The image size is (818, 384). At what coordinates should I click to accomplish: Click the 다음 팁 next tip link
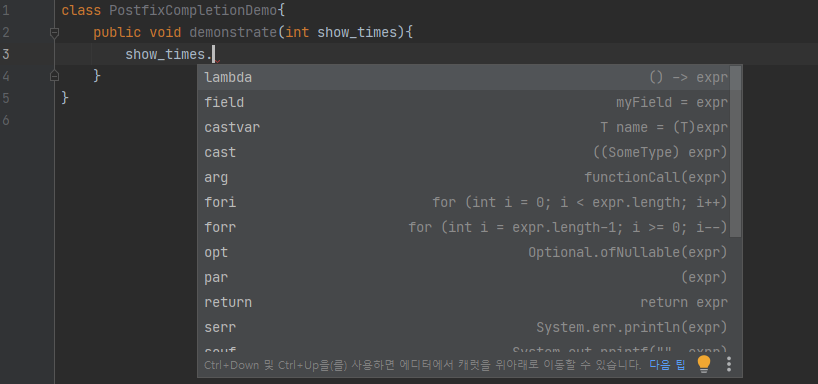(x=667, y=364)
